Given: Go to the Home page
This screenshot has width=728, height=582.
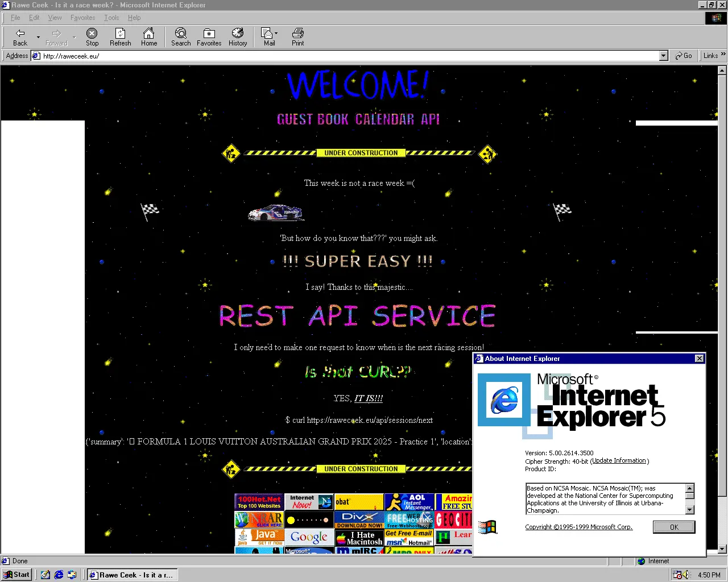Looking at the screenshot, I should (x=148, y=37).
